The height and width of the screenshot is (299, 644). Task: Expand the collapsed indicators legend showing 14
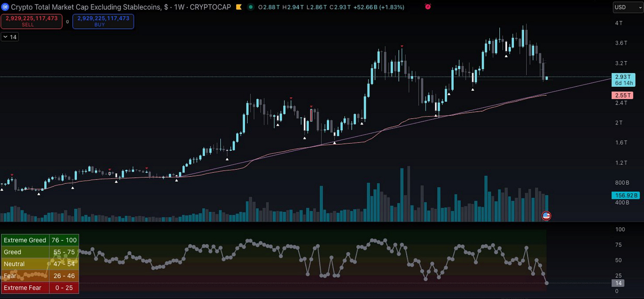pos(10,37)
